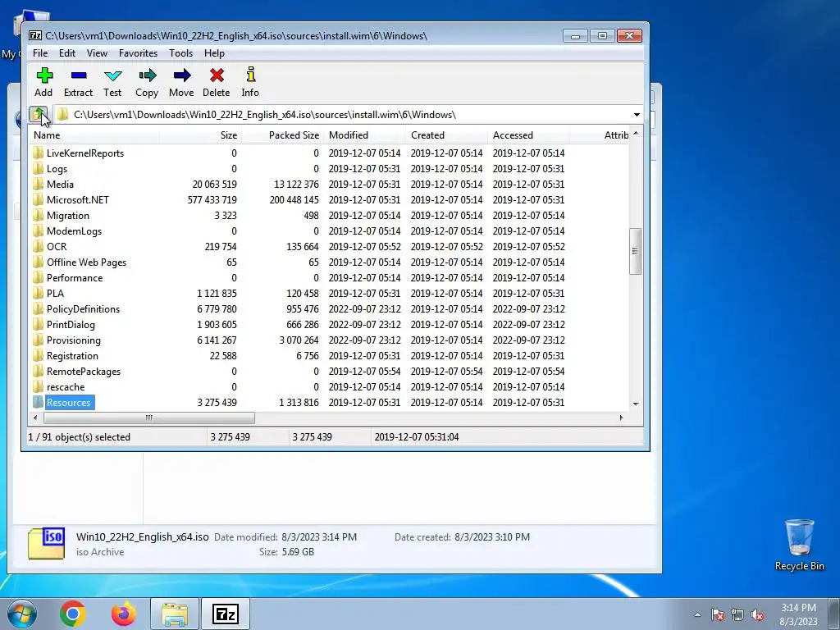
Task: Click the Resources folder icon
Action: [x=38, y=402]
